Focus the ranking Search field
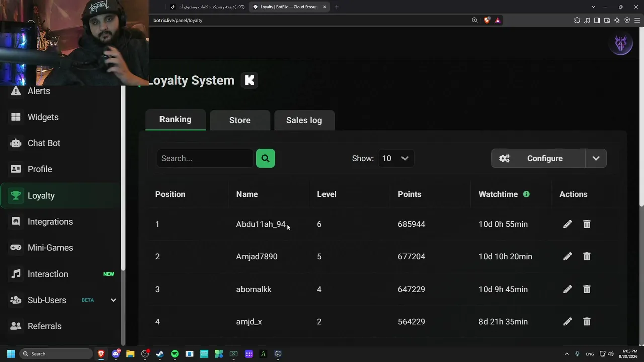The width and height of the screenshot is (644, 362). pos(205,158)
